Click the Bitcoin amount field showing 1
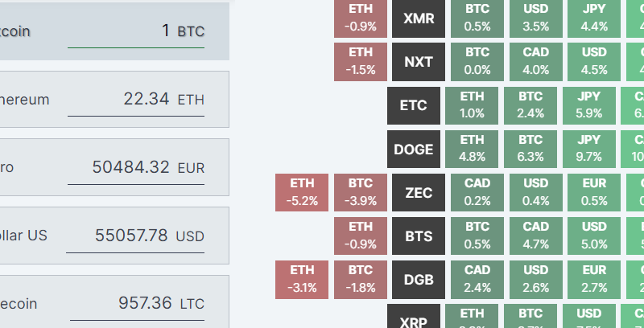 coord(135,31)
